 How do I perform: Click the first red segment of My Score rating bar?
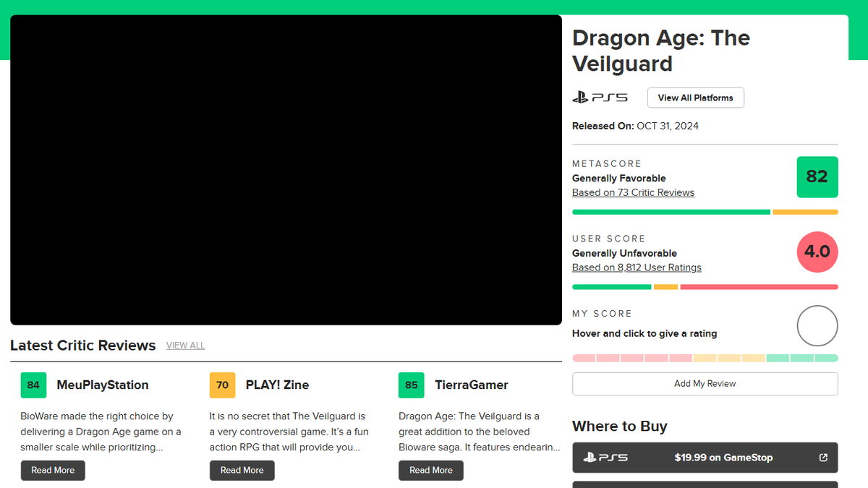[584, 358]
